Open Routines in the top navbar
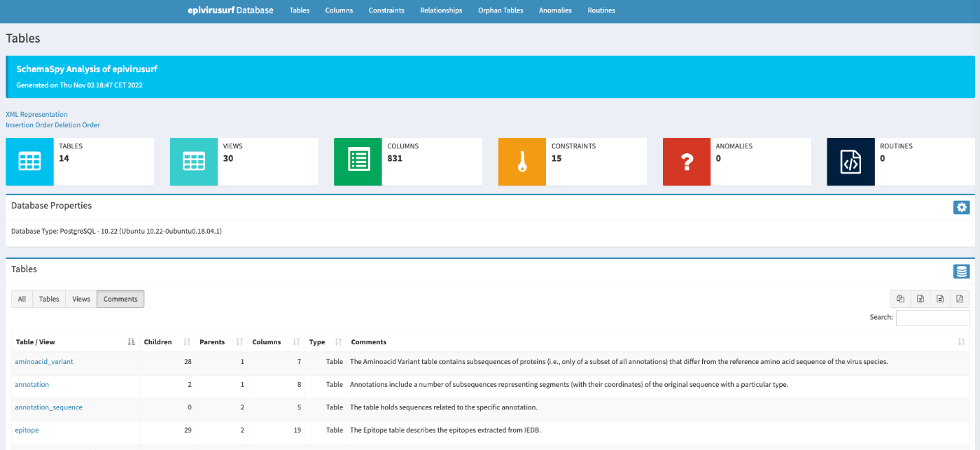 click(x=601, y=10)
